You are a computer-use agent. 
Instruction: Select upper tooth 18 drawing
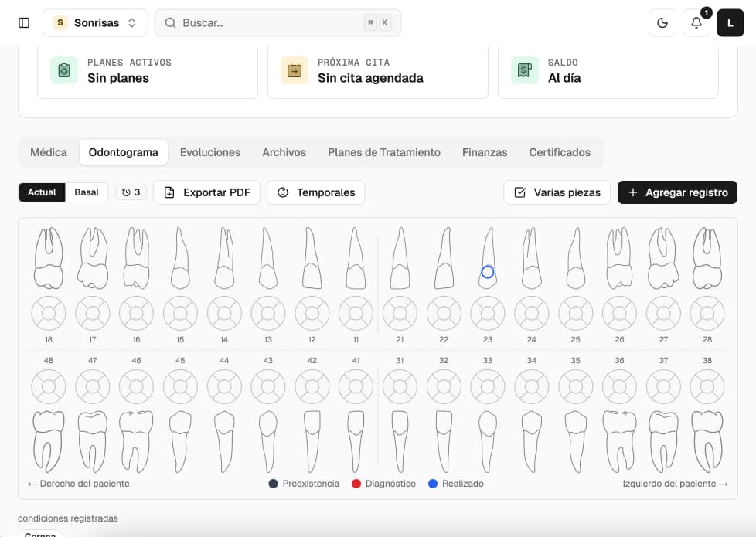tap(49, 258)
